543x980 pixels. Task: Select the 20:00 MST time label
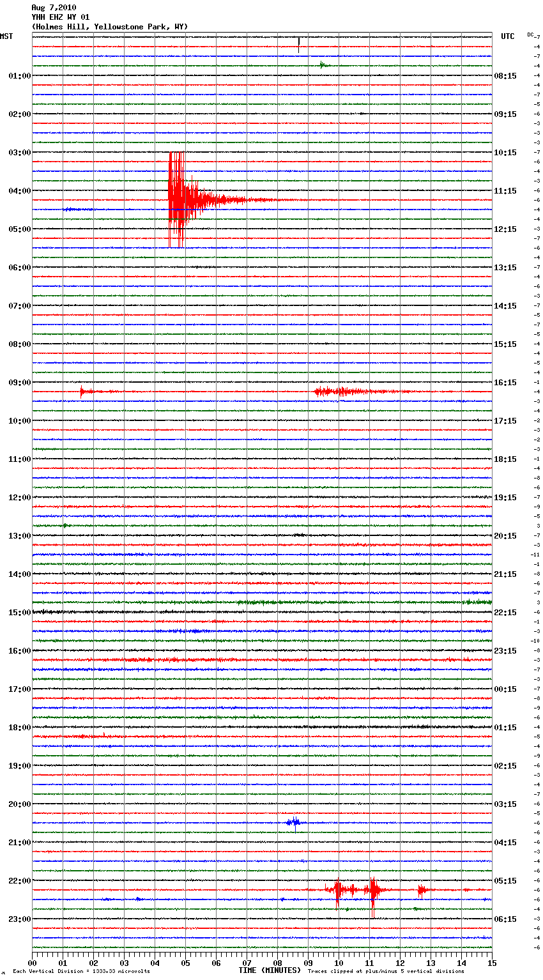click(20, 804)
